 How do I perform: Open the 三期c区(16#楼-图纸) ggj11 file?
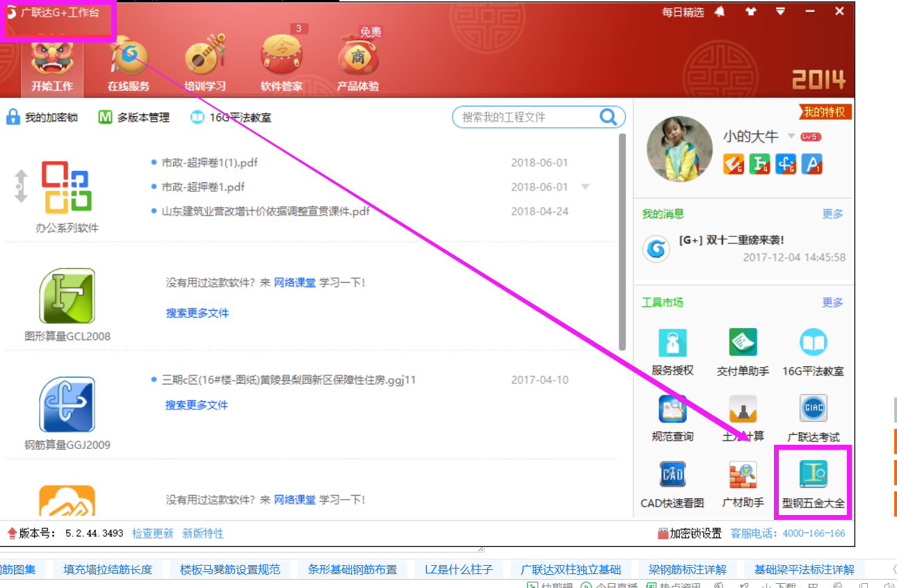point(289,380)
